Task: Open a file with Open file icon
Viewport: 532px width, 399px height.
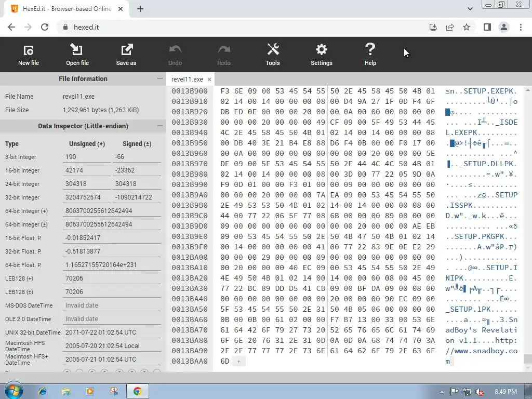Action: coord(77,54)
